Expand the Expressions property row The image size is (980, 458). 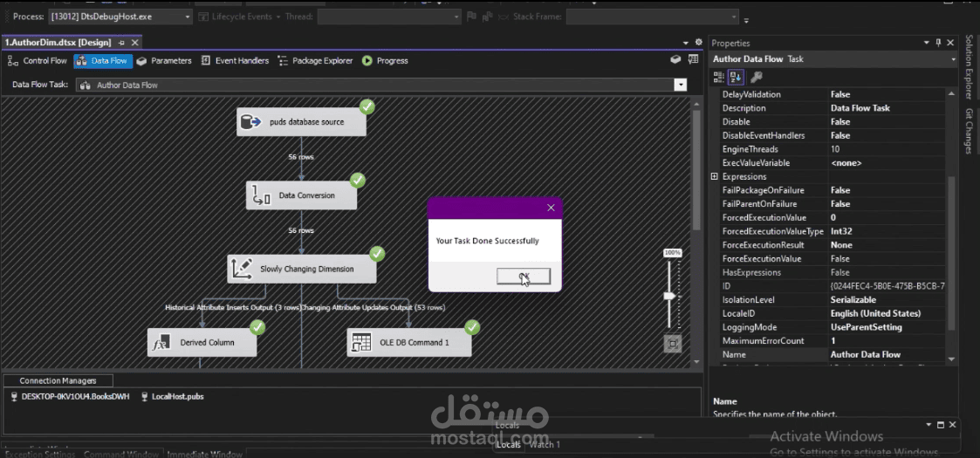tap(715, 177)
